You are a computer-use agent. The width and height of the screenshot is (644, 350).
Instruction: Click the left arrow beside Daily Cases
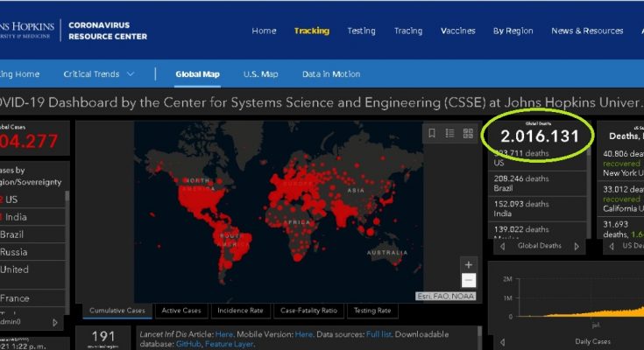(502, 342)
